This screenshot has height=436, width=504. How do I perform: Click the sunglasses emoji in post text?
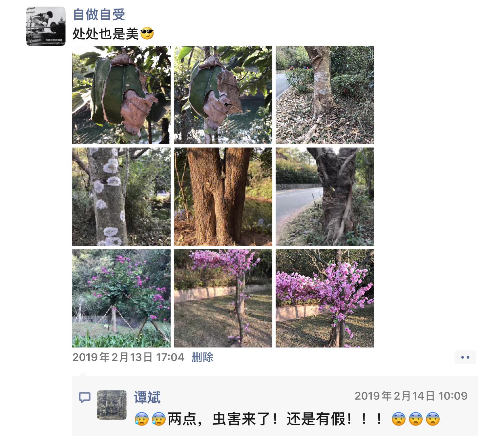(x=147, y=34)
